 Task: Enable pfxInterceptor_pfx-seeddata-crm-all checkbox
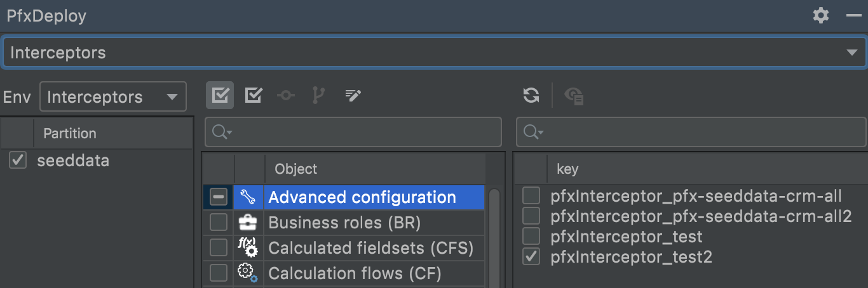[531, 196]
